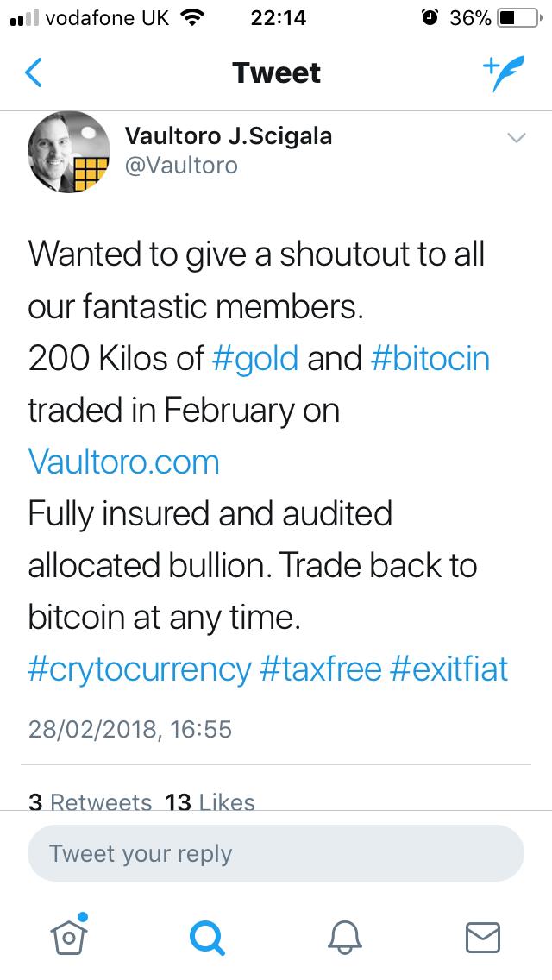Open the Notifications bell icon
The width and height of the screenshot is (552, 980).
(x=345, y=937)
